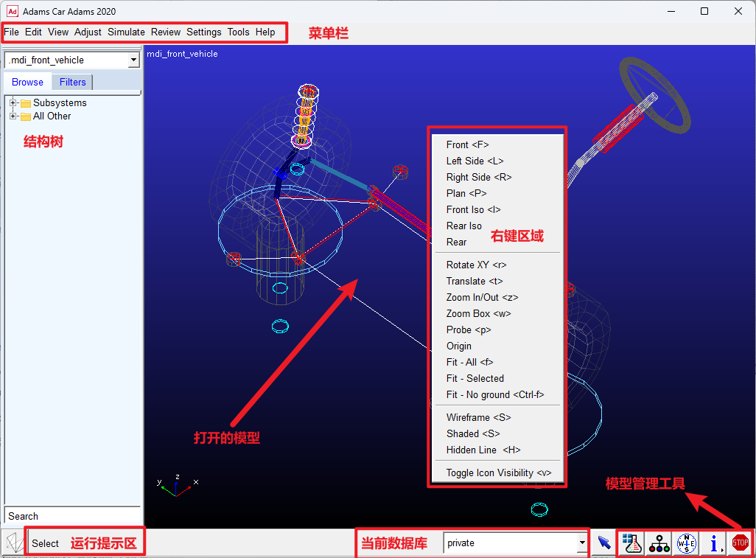Open the .mdi_front_vehicle model dropdown
Image resolution: width=756 pixels, height=558 pixels.
[x=133, y=60]
